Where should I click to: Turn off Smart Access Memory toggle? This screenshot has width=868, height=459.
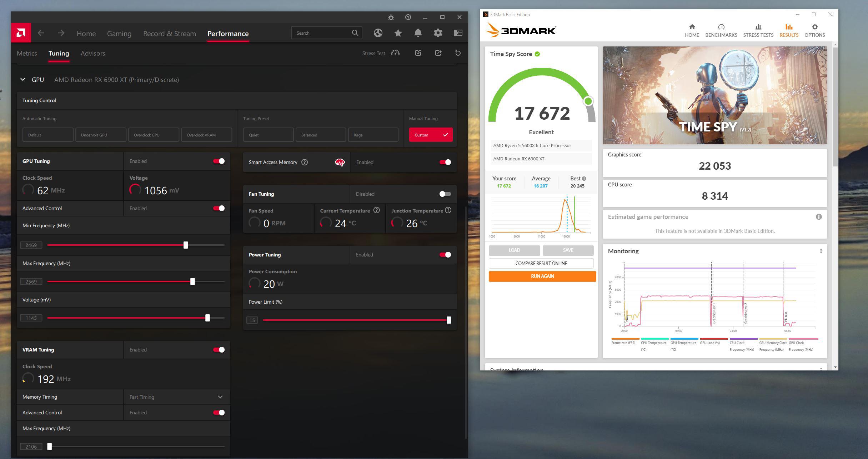coord(445,162)
